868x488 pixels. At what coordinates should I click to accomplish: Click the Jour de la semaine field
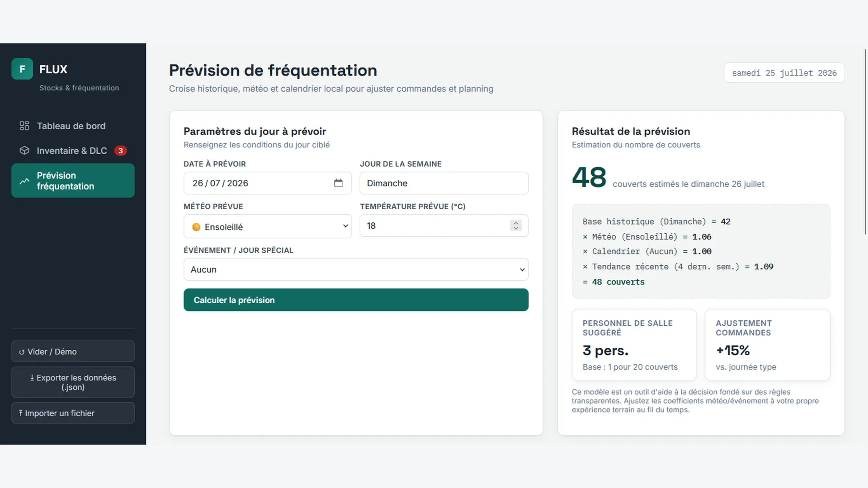point(444,183)
